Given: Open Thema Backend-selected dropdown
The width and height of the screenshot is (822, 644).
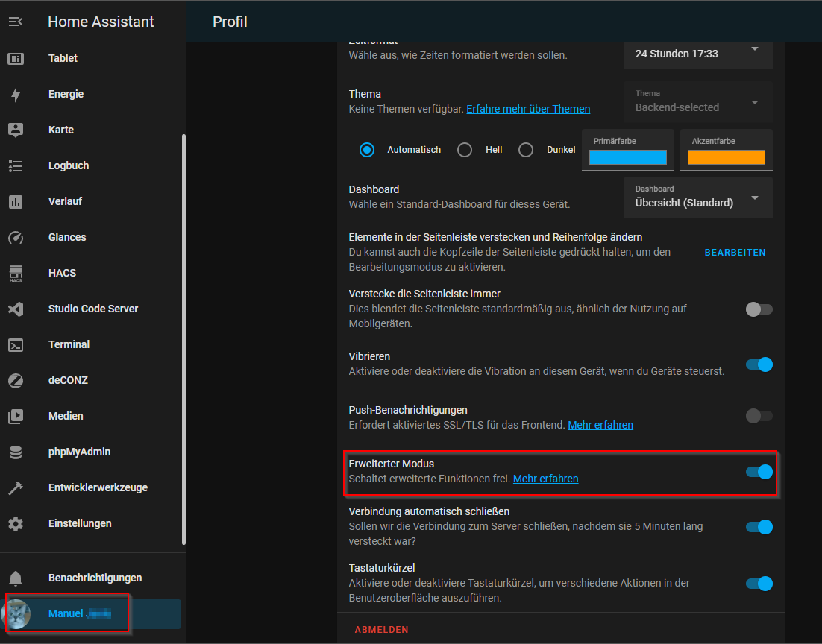Looking at the screenshot, I should 697,101.
